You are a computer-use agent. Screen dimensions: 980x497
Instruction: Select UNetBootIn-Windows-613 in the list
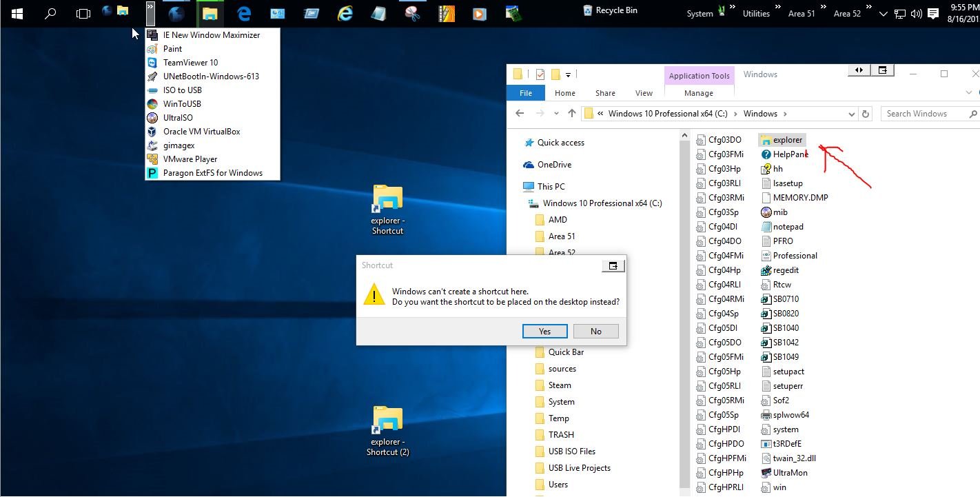212,77
